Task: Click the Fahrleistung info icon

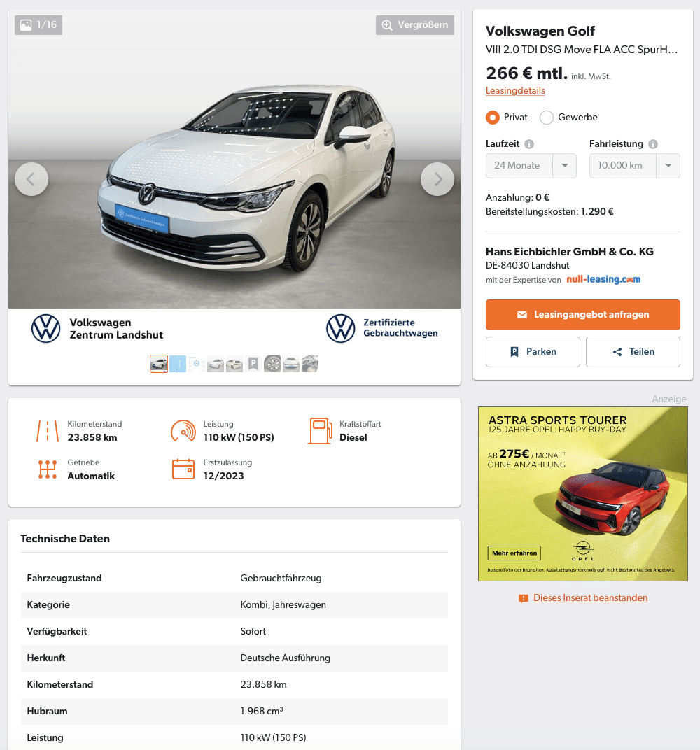Action: (653, 144)
